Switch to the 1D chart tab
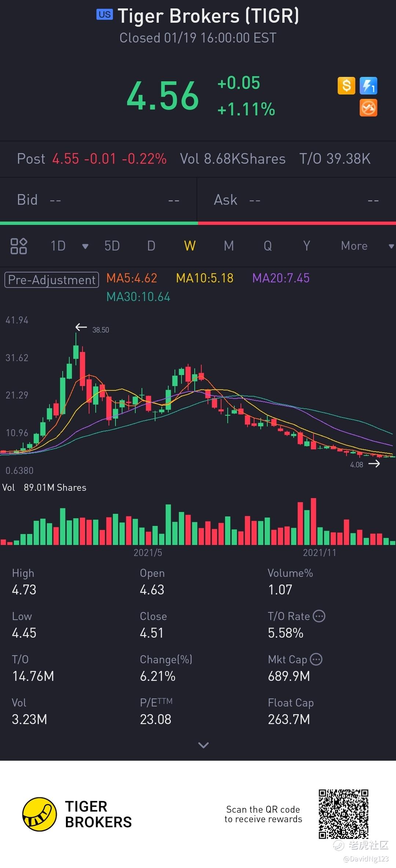Image resolution: width=396 pixels, height=868 pixels. coord(58,246)
